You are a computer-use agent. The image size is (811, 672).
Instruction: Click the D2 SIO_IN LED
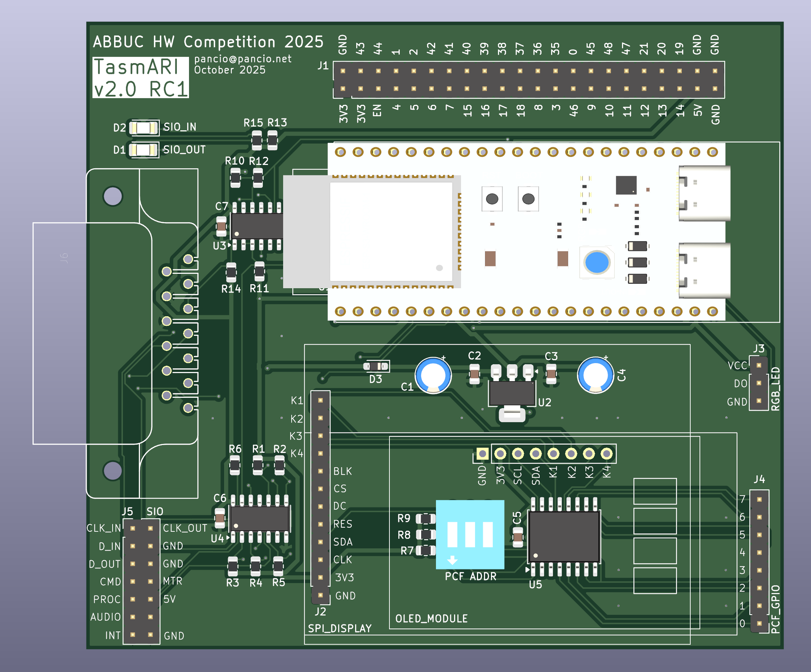coord(143,128)
